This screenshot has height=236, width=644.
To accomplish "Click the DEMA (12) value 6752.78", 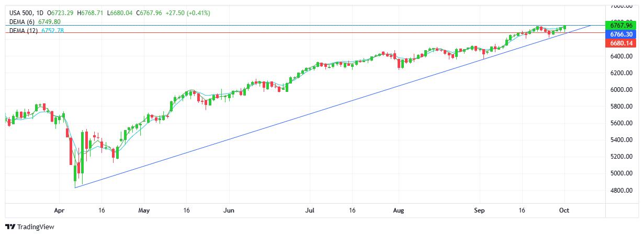I will (x=53, y=31).
